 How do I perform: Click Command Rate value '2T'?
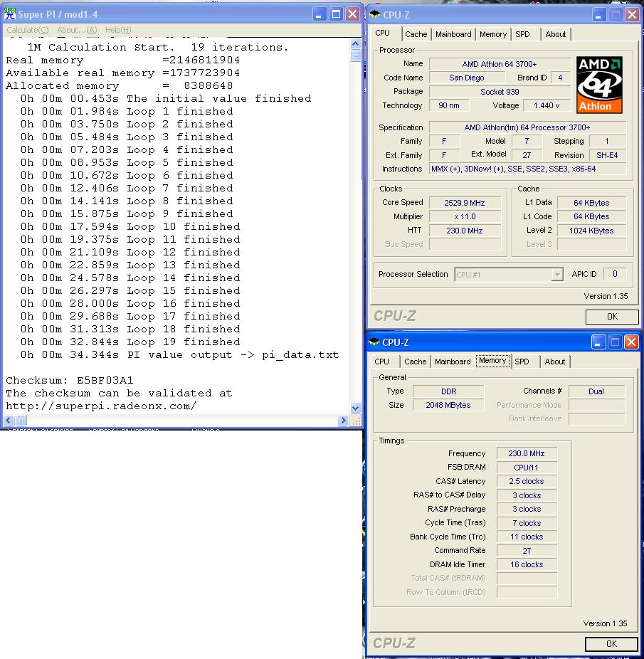pos(527,551)
